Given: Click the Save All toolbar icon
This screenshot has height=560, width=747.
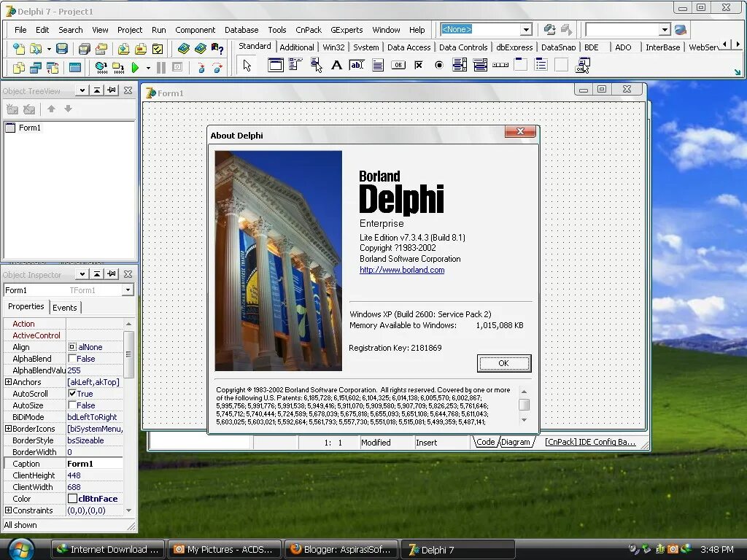Looking at the screenshot, I should [x=85, y=49].
